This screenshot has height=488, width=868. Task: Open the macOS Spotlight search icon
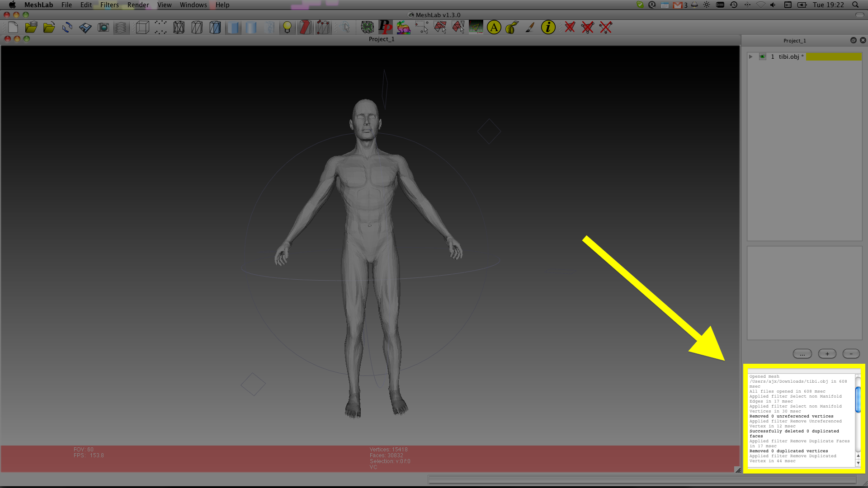855,5
